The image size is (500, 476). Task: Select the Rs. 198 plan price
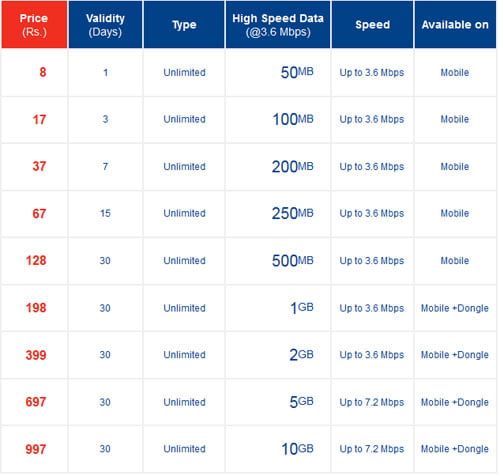36,308
